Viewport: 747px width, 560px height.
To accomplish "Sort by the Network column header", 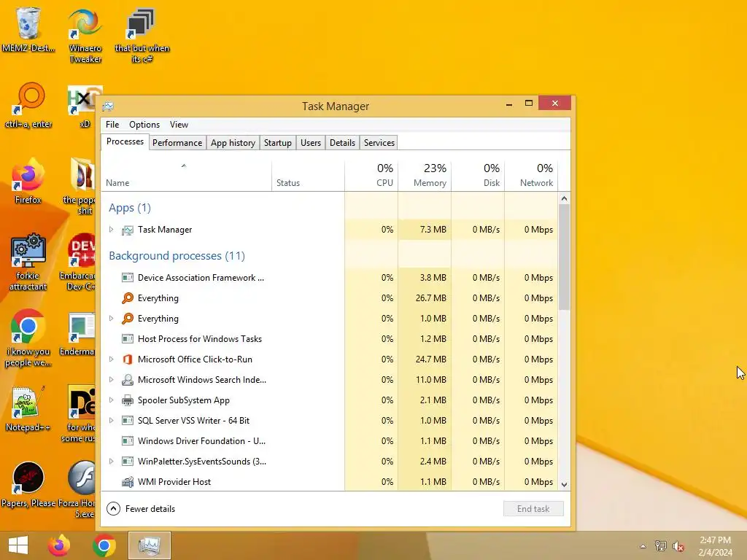I will 531,176.
